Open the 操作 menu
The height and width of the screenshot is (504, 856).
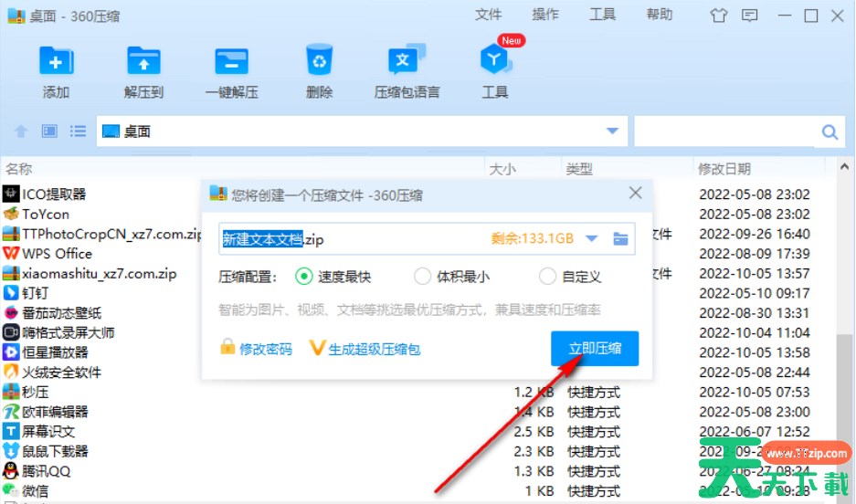[x=545, y=15]
